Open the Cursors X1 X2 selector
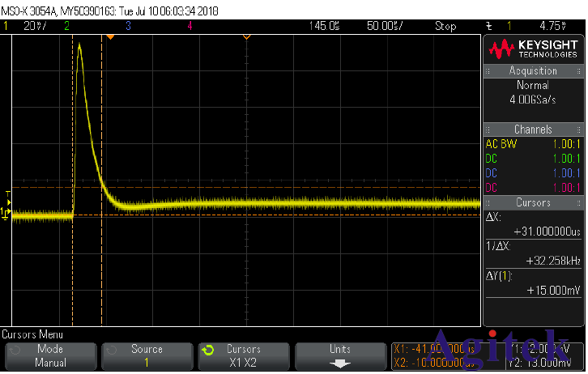588x374 pixels. click(x=244, y=356)
